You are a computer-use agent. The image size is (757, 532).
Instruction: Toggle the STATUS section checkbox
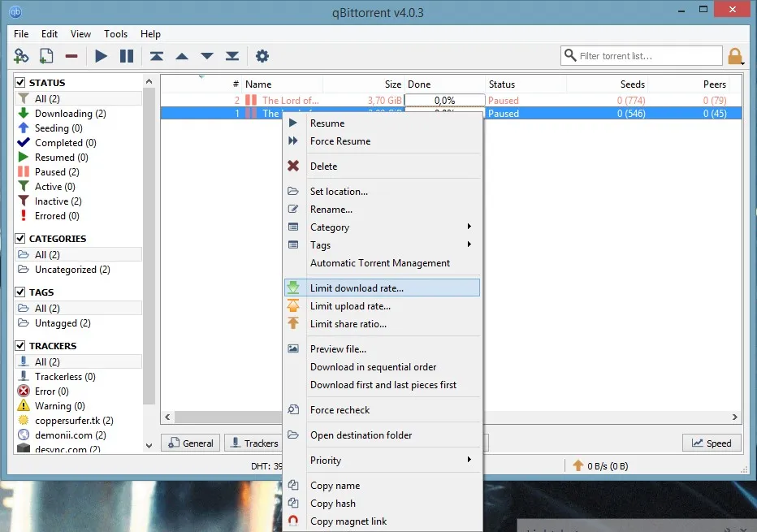pos(20,83)
